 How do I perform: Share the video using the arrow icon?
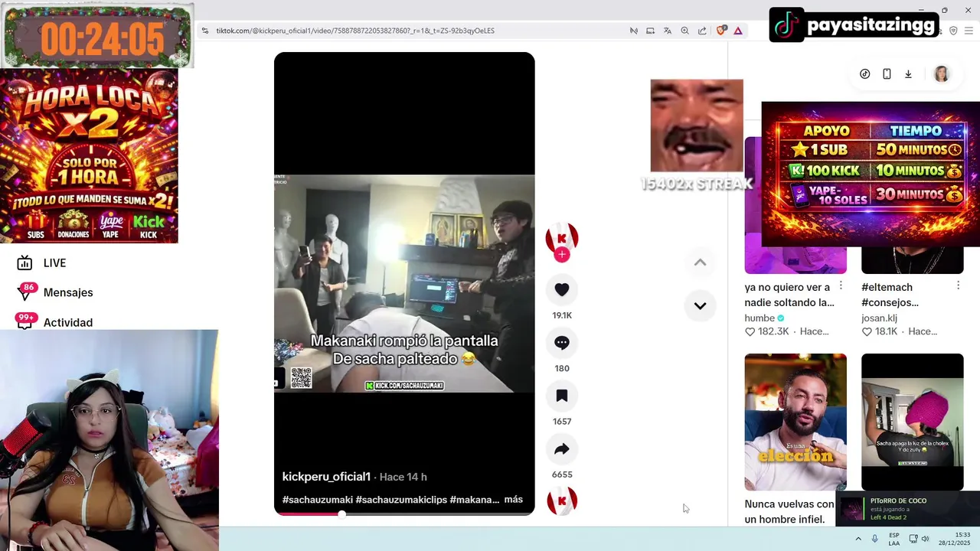click(562, 449)
